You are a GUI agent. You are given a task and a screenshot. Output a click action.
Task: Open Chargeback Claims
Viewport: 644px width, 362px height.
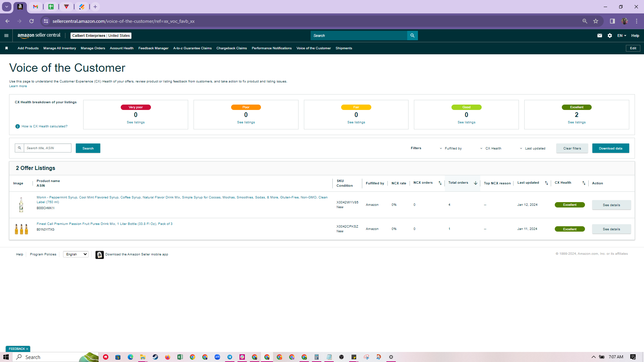point(232,48)
